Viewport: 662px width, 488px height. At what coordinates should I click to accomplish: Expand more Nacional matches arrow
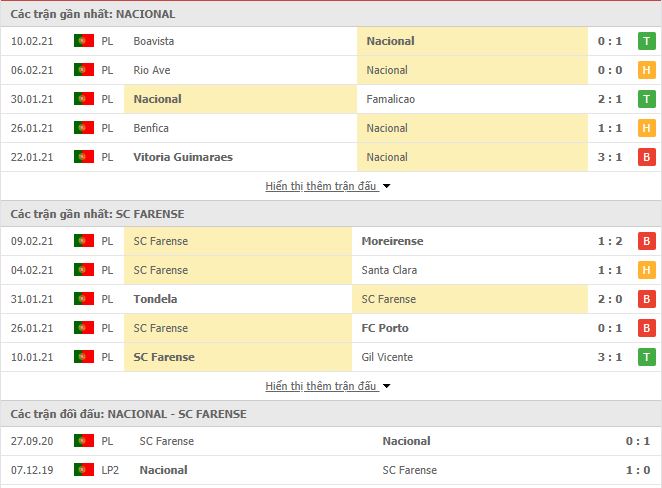tap(386, 186)
